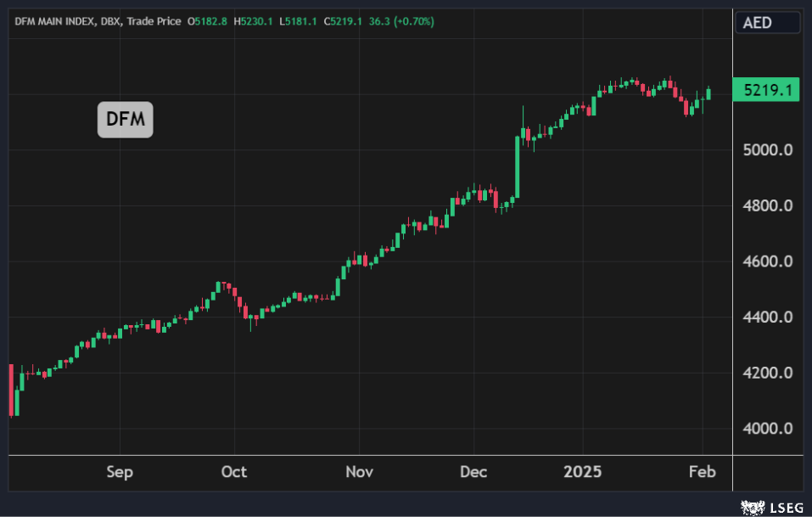Image resolution: width=812 pixels, height=517 pixels.
Task: Click the Sep label on time axis
Action: click(120, 472)
